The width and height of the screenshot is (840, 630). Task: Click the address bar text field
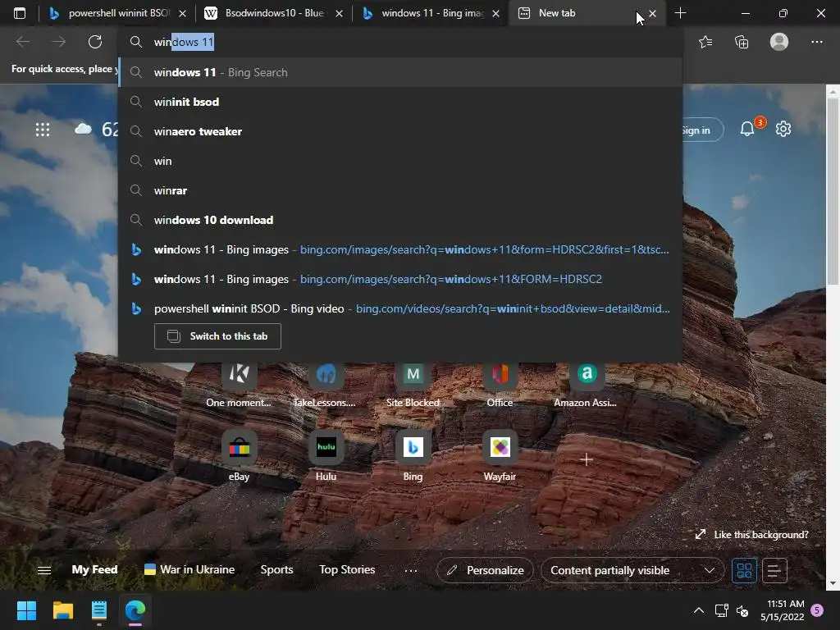pyautogui.click(x=399, y=42)
